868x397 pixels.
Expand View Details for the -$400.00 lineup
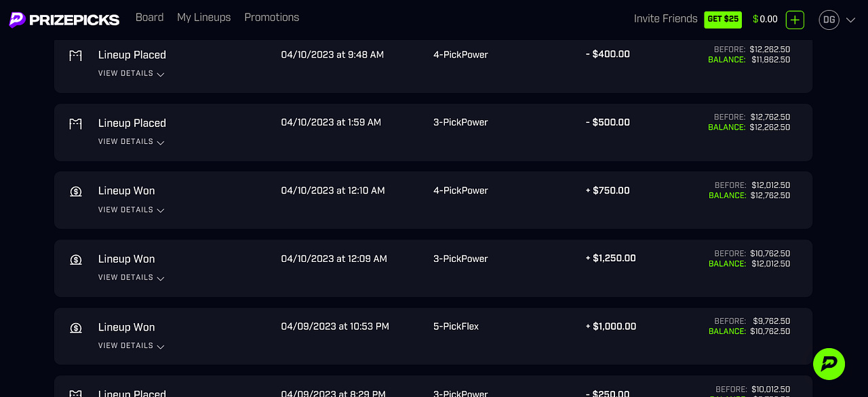[131, 73]
